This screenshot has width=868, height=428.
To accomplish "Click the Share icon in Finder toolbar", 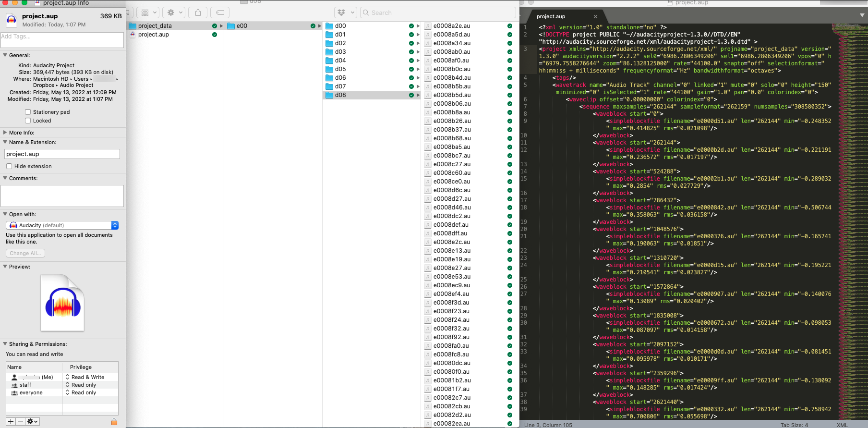I will click(x=198, y=12).
